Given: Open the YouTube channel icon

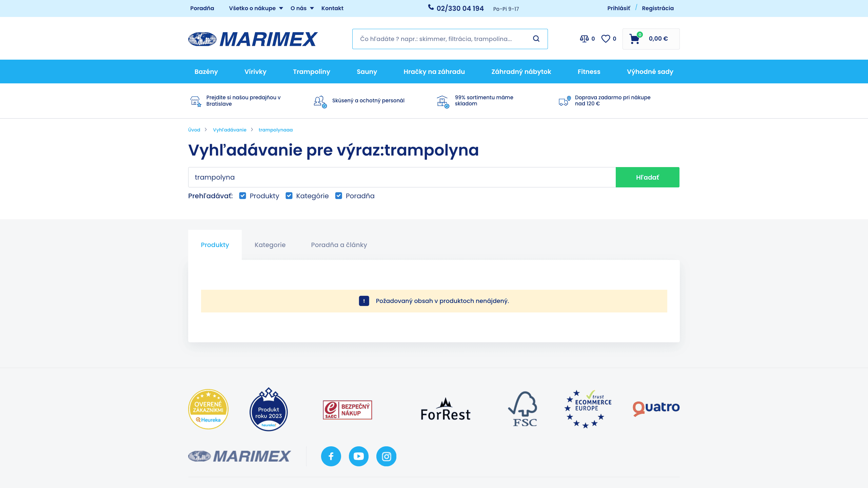Looking at the screenshot, I should (x=359, y=456).
